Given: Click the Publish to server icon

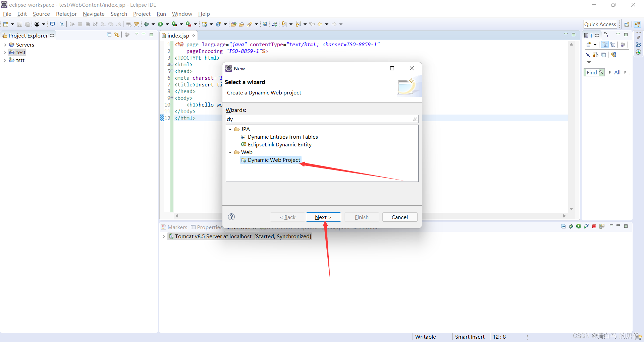Looking at the screenshot, I should (602, 226).
